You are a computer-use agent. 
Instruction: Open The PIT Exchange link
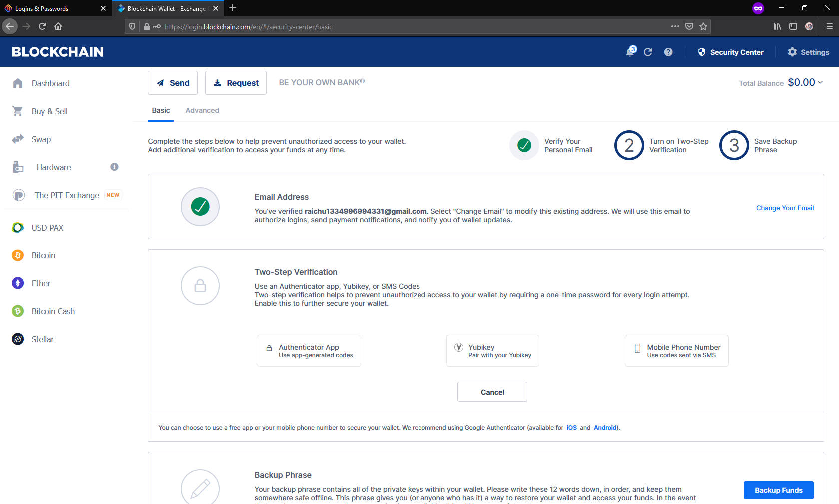[67, 195]
